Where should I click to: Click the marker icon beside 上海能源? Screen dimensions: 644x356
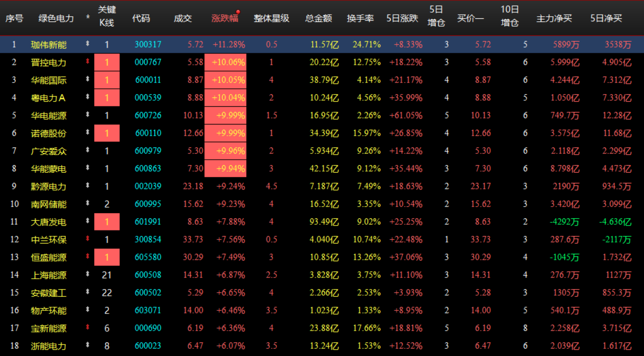[x=88, y=275]
